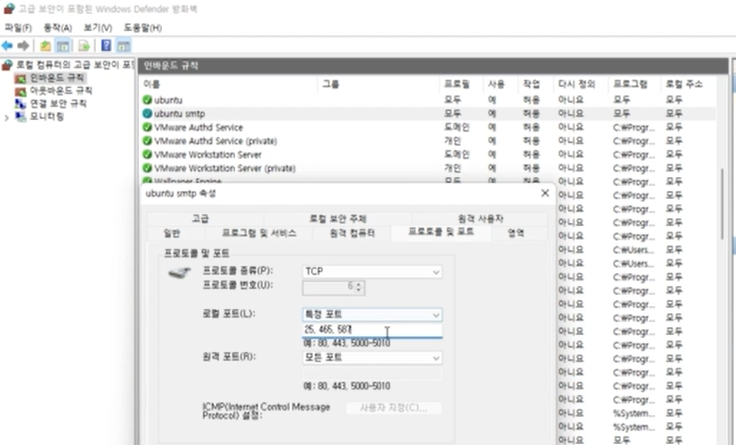
Task: Expand the 모니터링 tree node arrow
Action: [x=7, y=118]
